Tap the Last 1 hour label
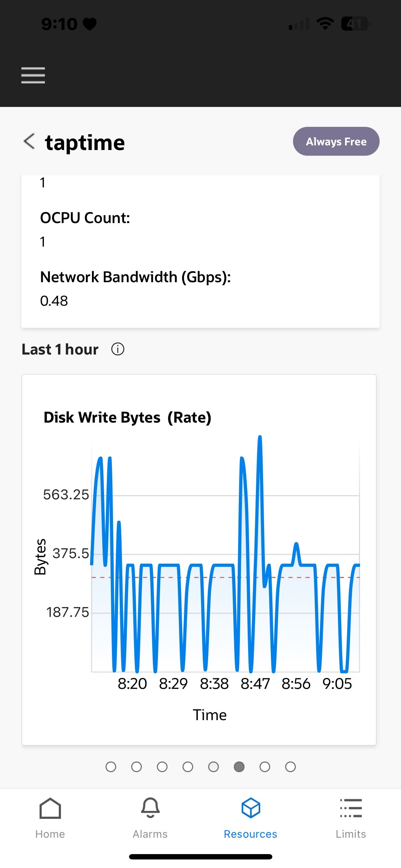Image resolution: width=401 pixels, height=868 pixels. pyautogui.click(x=60, y=349)
